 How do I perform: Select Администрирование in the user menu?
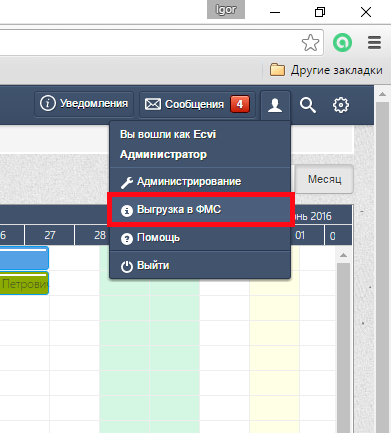click(x=200, y=182)
